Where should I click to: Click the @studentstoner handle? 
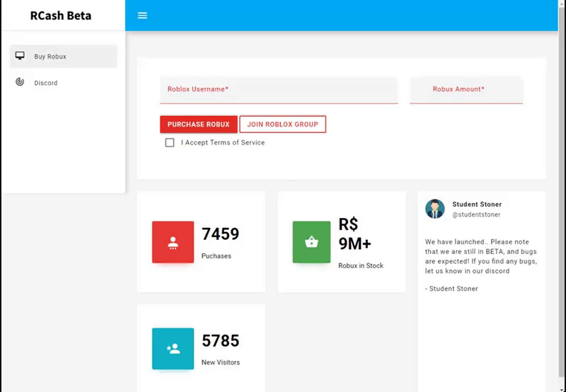pyautogui.click(x=476, y=215)
